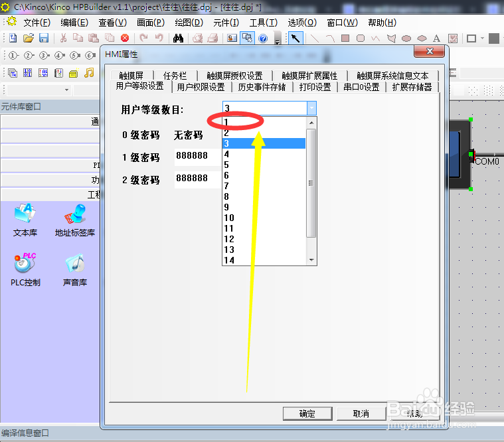Open the 工具(T) menu

[264, 23]
